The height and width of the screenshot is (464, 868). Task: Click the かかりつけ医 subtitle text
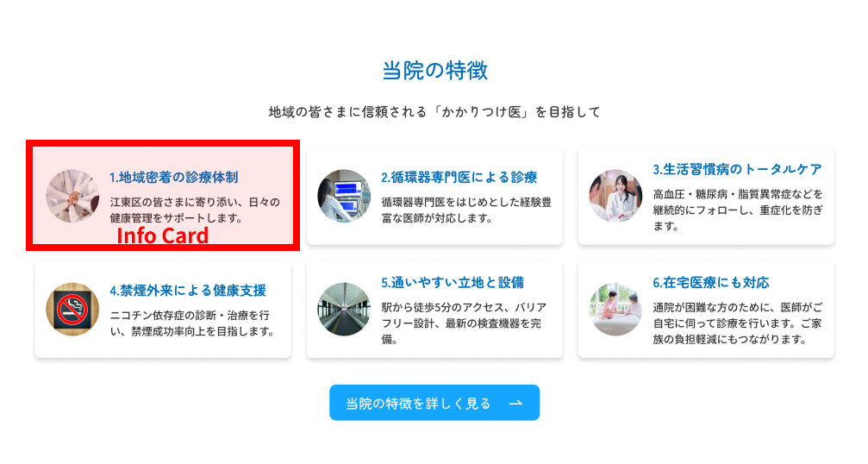point(434,112)
